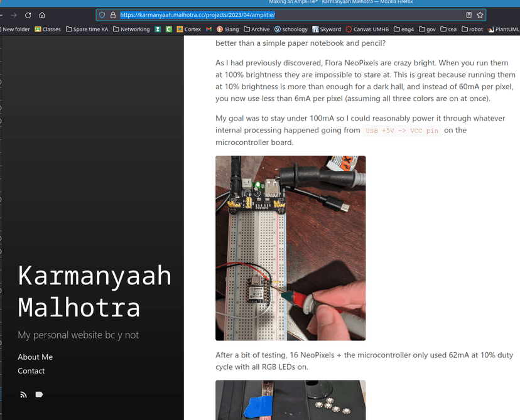The image size is (520, 420).
Task: Toggle reader view in address bar
Action: 469,15
